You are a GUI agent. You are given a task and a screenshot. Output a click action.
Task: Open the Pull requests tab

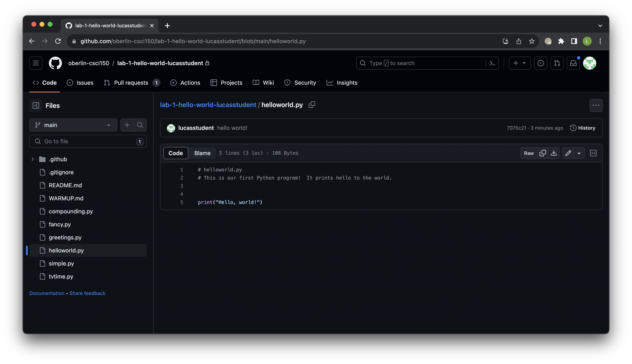click(132, 83)
